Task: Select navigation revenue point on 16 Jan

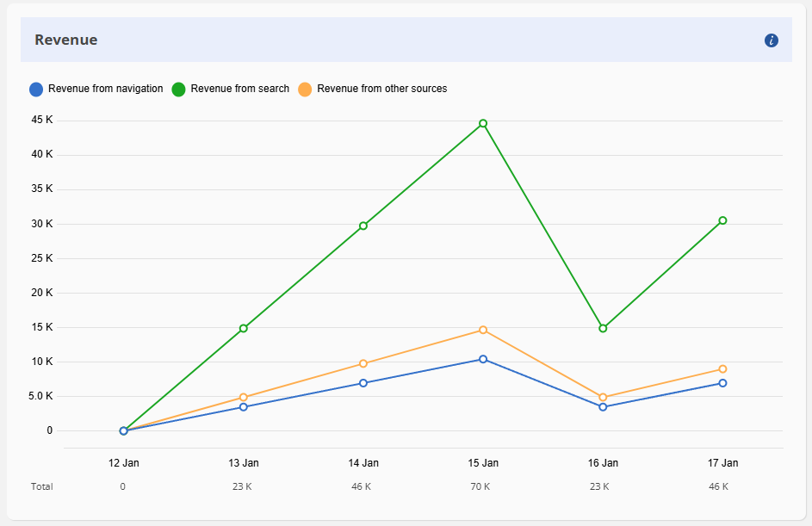Action: 603,407
